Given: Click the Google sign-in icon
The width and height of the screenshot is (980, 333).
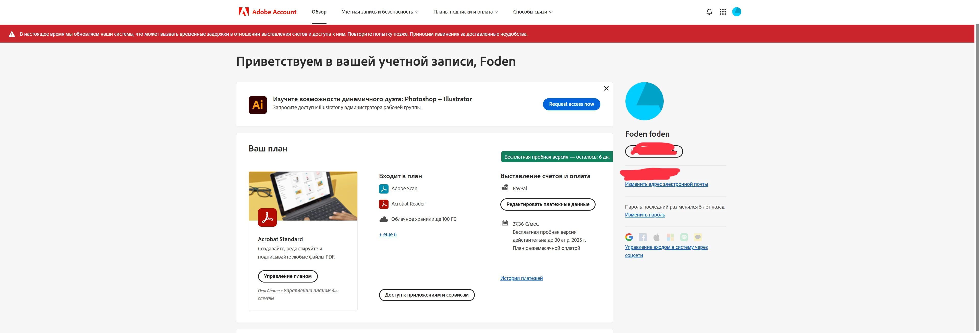Looking at the screenshot, I should [629, 237].
